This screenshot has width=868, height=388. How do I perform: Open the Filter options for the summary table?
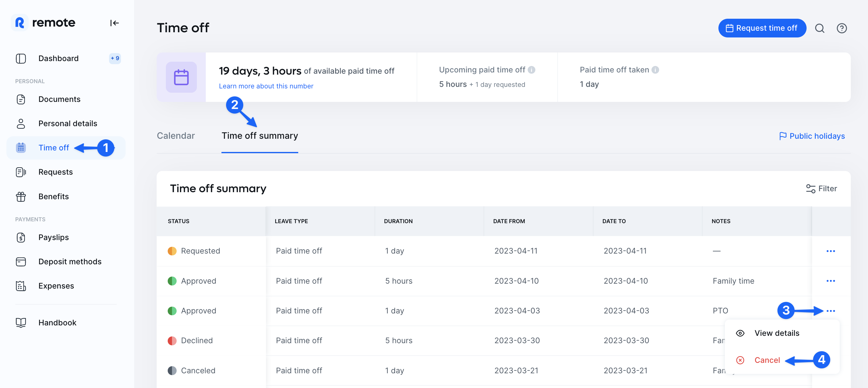[821, 188]
